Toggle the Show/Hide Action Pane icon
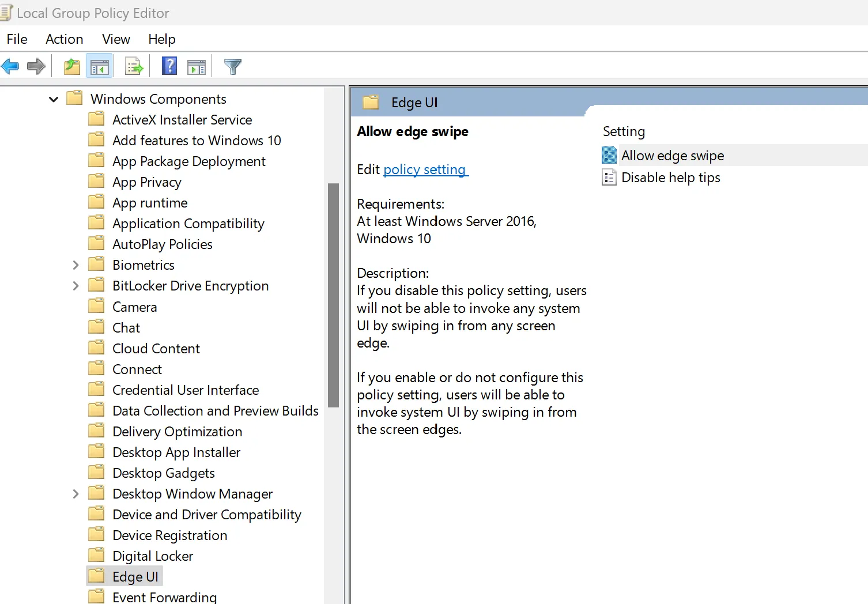868x604 pixels. click(197, 67)
